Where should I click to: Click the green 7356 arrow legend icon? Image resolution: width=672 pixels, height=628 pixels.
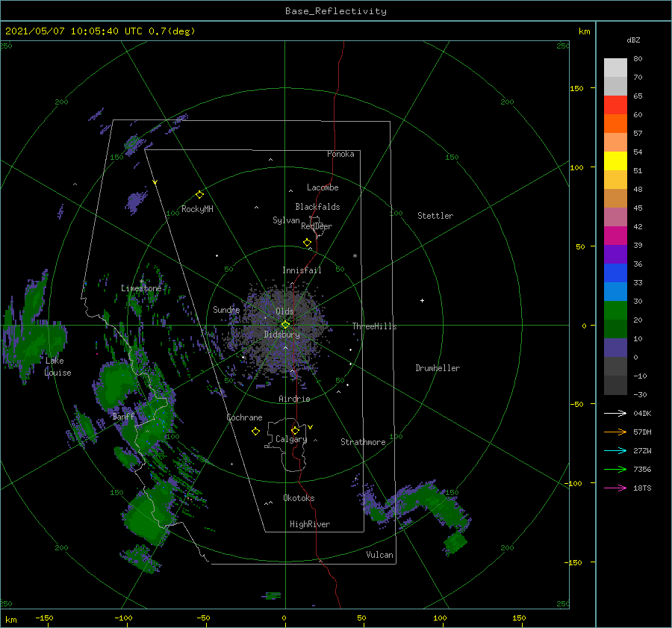pos(615,470)
